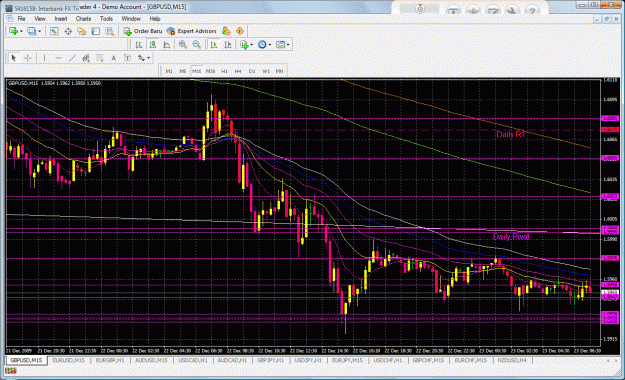Click the Order Baru button

[x=143, y=31]
